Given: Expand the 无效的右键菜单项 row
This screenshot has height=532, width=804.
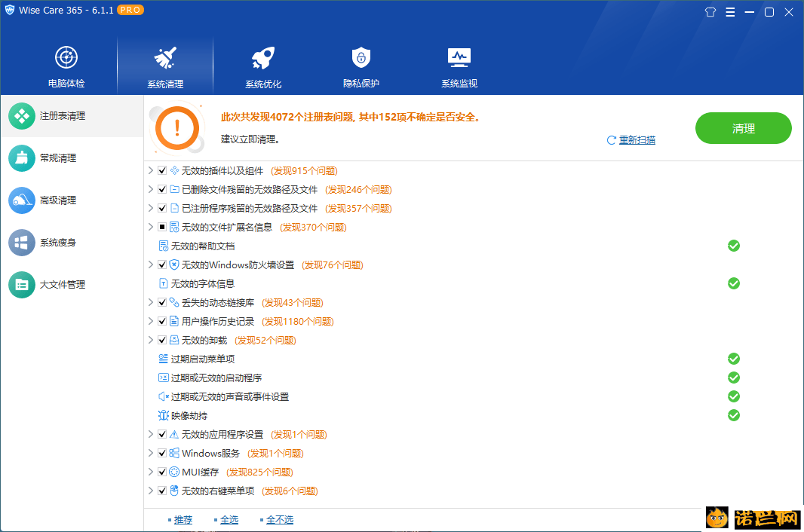Looking at the screenshot, I should point(151,491).
